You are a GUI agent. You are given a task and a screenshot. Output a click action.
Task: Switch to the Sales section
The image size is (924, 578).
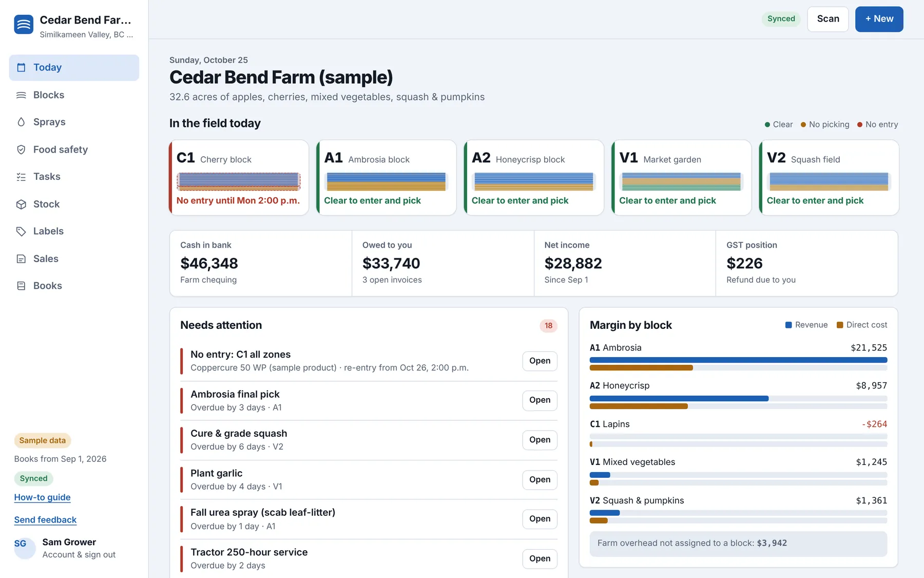(74, 259)
